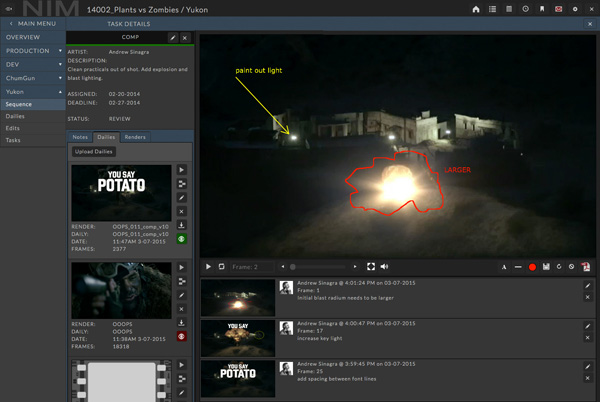Click the Upload Dailies button
600x402 pixels.
[94, 151]
